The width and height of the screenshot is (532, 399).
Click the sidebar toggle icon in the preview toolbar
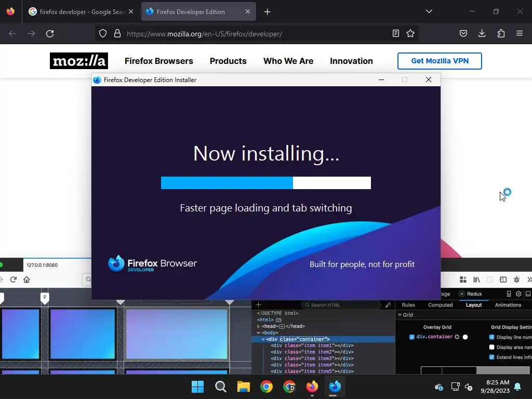click(x=503, y=280)
